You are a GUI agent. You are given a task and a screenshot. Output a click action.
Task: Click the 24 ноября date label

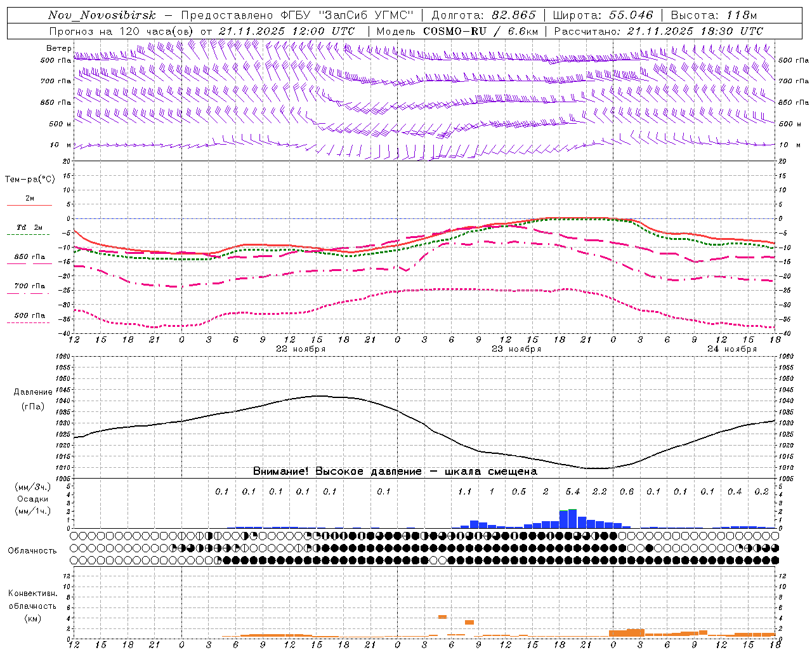[x=732, y=348]
